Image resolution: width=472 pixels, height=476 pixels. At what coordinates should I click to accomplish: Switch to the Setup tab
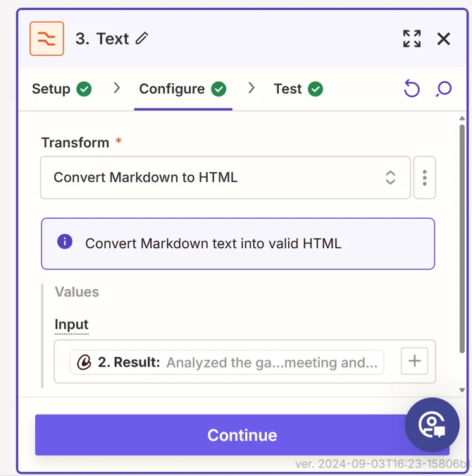tap(61, 89)
